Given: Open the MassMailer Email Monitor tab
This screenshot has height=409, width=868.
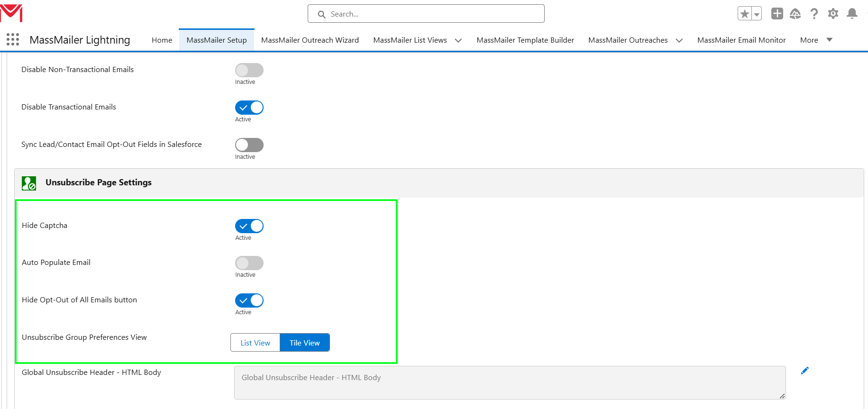Looking at the screenshot, I should pyautogui.click(x=741, y=40).
